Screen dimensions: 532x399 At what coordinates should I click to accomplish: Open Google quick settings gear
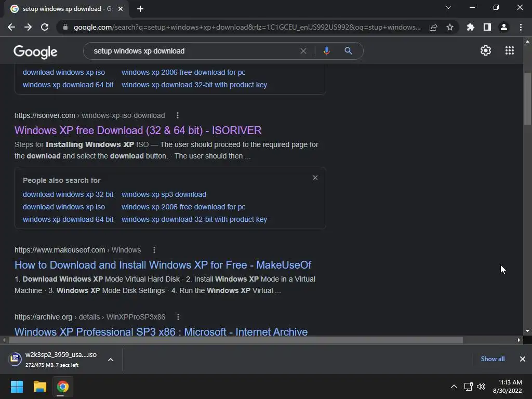pyautogui.click(x=486, y=50)
